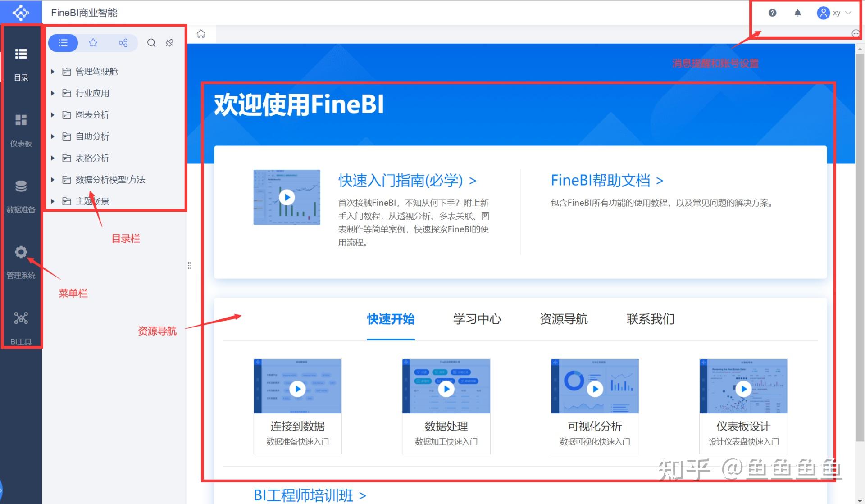Switch to the blood-relation view icon

123,43
